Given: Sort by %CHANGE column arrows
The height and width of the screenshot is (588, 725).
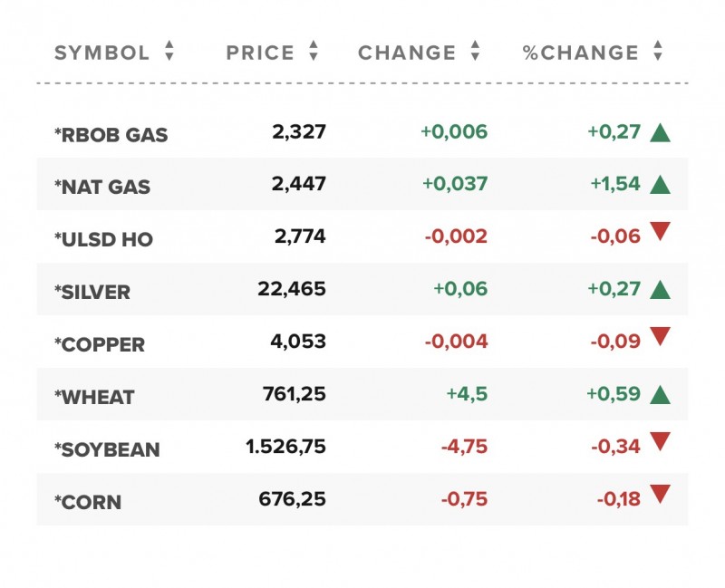Looking at the screenshot, I should (658, 52).
